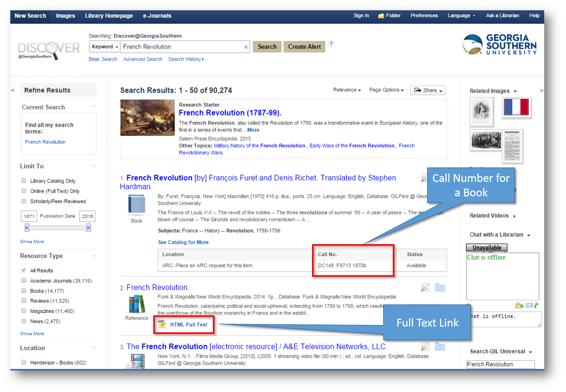566x392 pixels.
Task: Click the Search button
Action: click(x=267, y=47)
